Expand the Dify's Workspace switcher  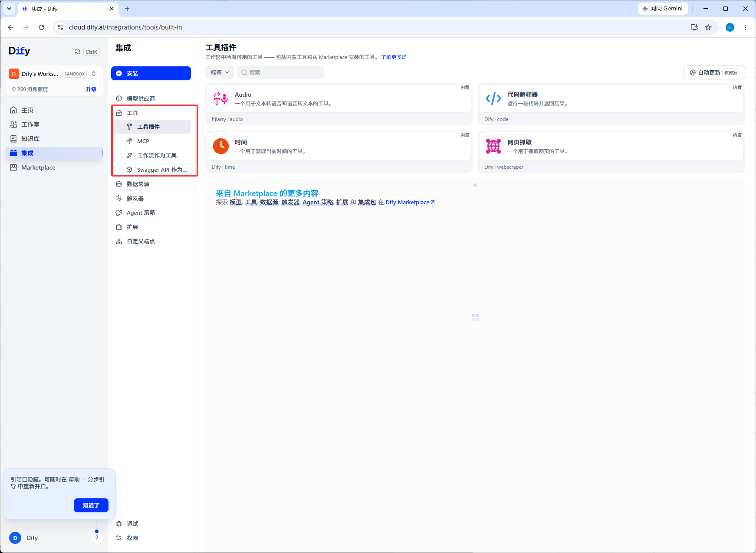pyautogui.click(x=54, y=74)
